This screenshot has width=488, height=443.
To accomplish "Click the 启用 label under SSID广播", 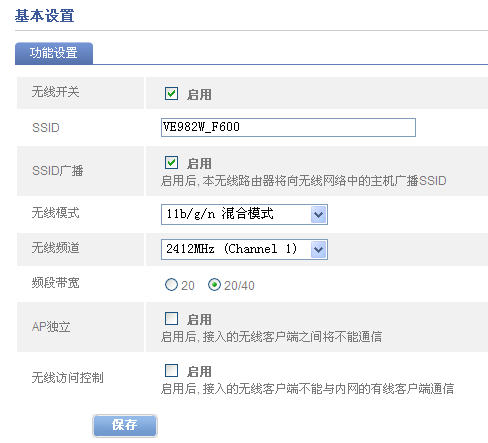I will (x=199, y=164).
